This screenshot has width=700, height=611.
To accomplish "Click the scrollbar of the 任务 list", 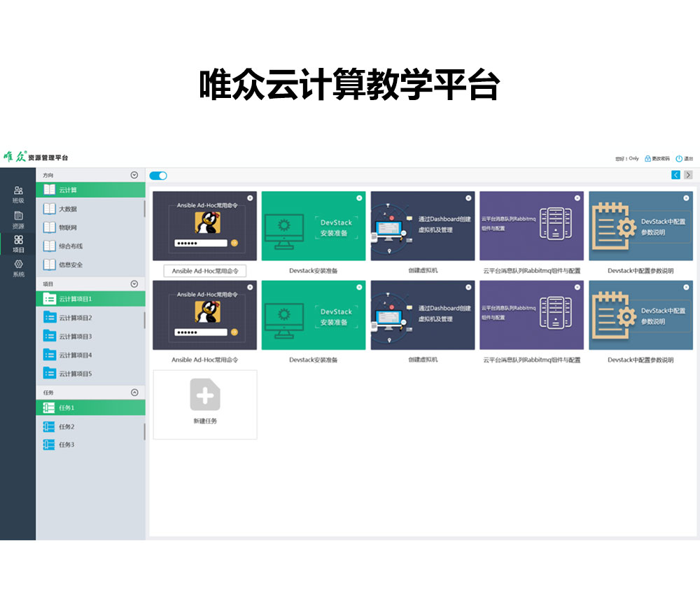I will 144,432.
